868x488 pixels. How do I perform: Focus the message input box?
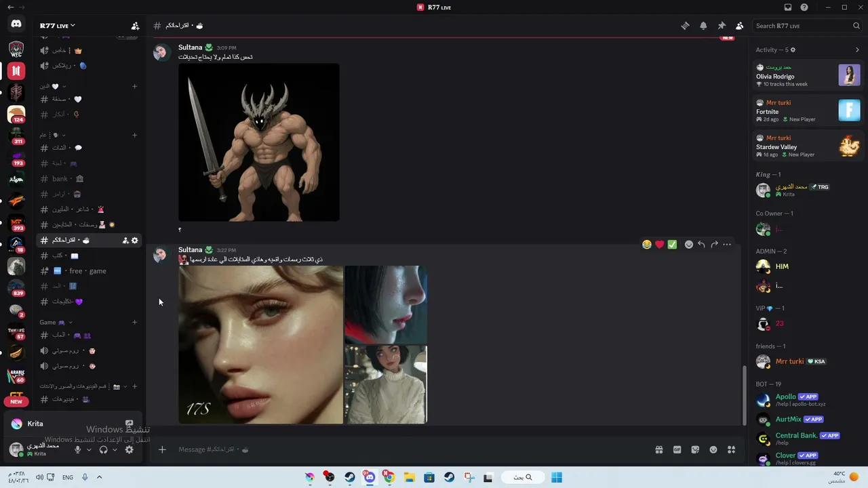pyautogui.click(x=411, y=449)
